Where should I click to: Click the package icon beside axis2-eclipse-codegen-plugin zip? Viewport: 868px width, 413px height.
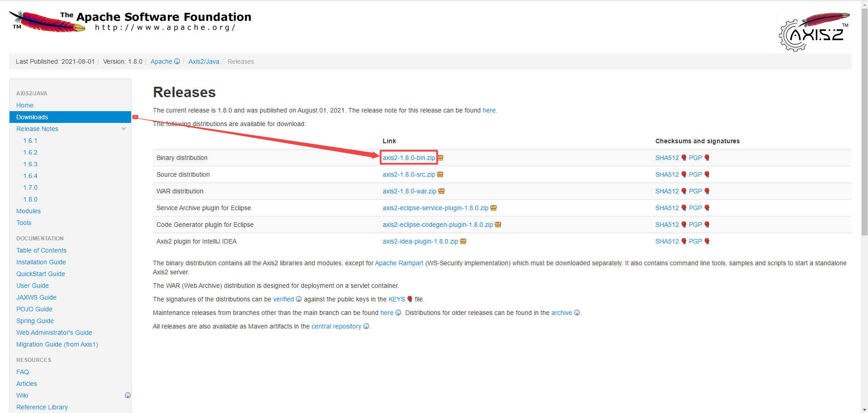(x=498, y=225)
